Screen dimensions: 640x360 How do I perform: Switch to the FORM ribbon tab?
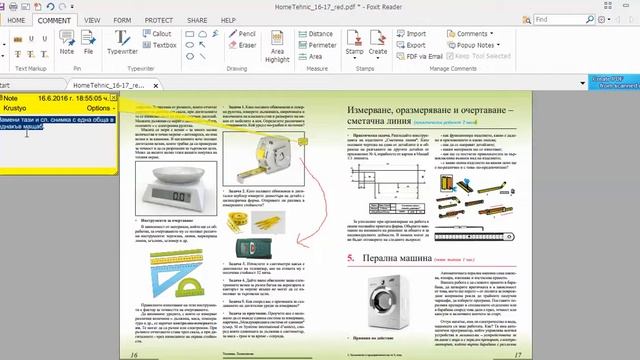coord(122,20)
